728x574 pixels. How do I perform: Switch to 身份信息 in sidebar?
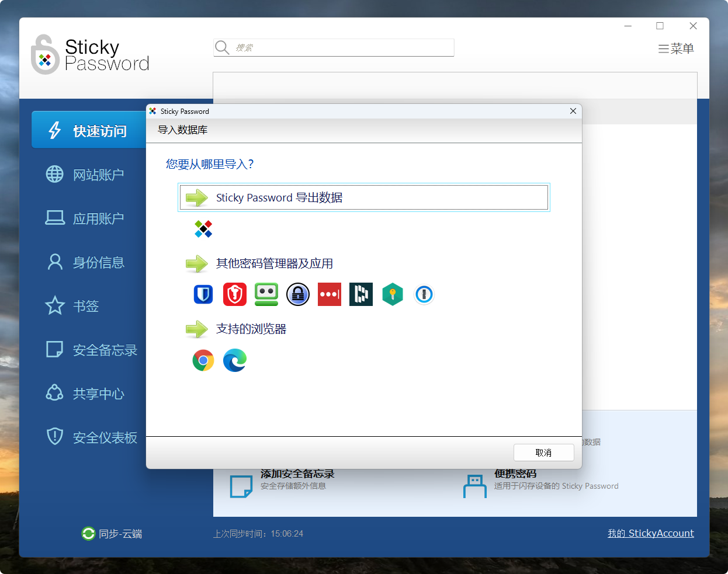[85, 262]
